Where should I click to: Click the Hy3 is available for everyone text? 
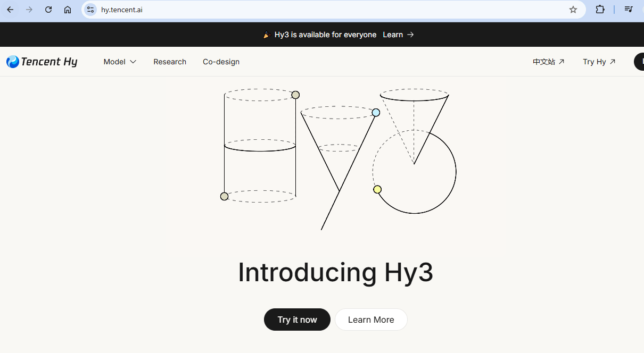pos(325,35)
